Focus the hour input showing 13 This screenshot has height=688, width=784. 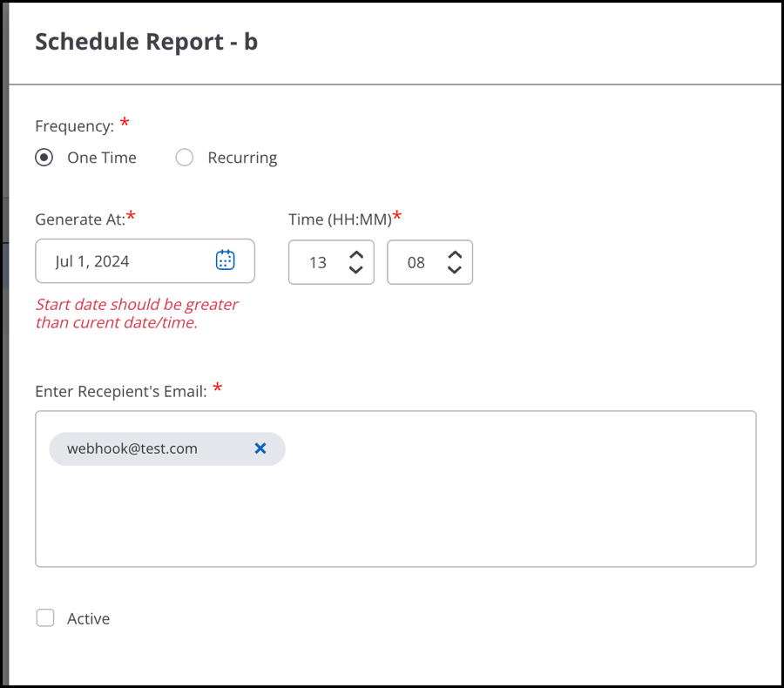coord(318,262)
